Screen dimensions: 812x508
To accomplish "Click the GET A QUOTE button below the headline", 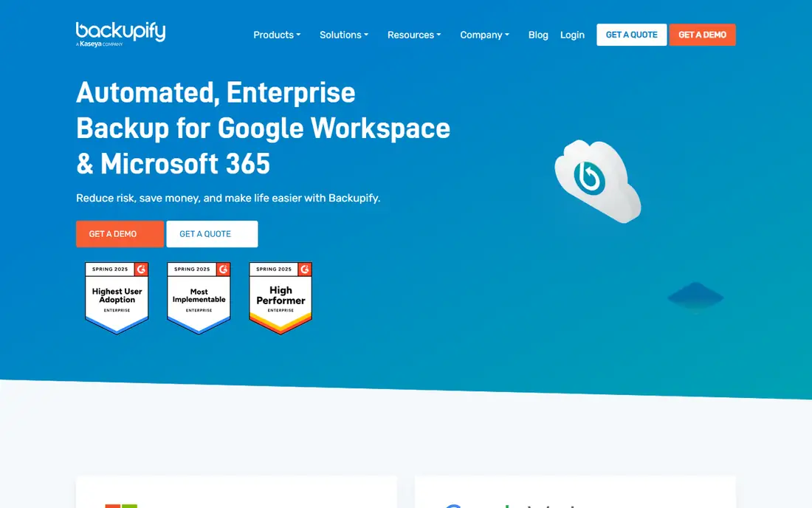I will point(212,234).
